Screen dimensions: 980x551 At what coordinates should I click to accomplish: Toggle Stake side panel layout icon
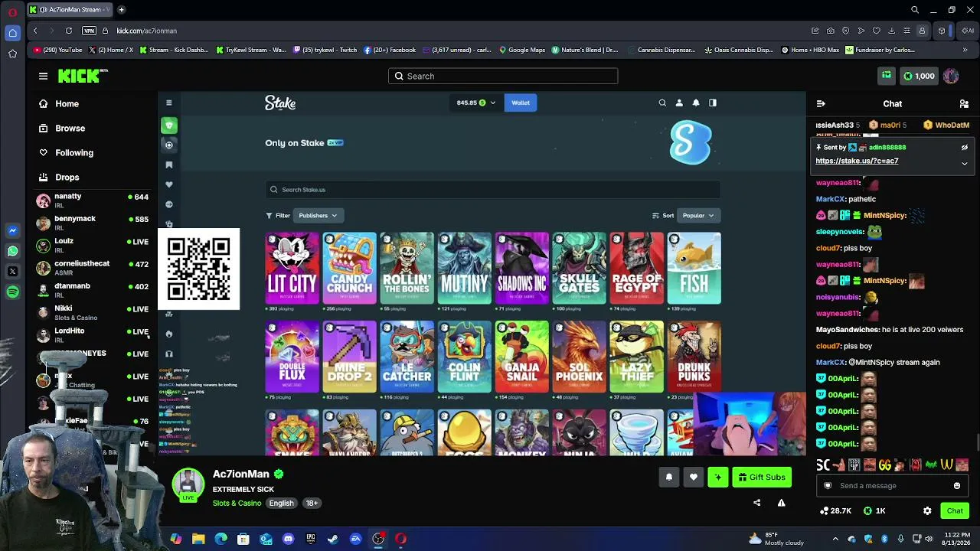(x=713, y=103)
